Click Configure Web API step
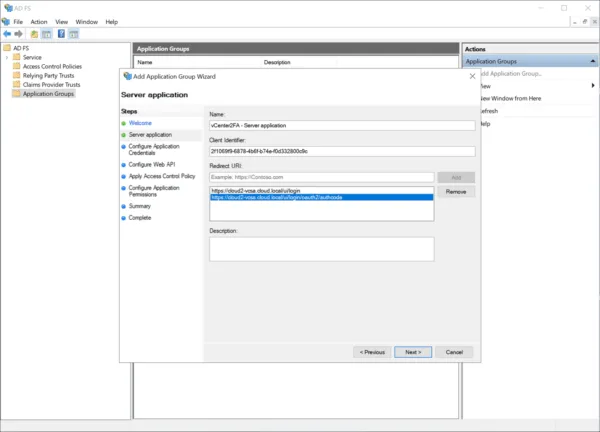The height and width of the screenshot is (432, 600). (x=152, y=165)
